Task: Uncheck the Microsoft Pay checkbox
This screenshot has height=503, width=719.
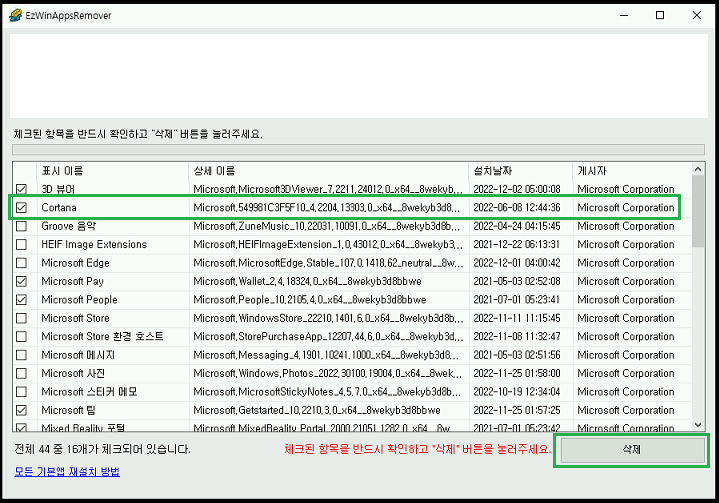Action: 21,281
